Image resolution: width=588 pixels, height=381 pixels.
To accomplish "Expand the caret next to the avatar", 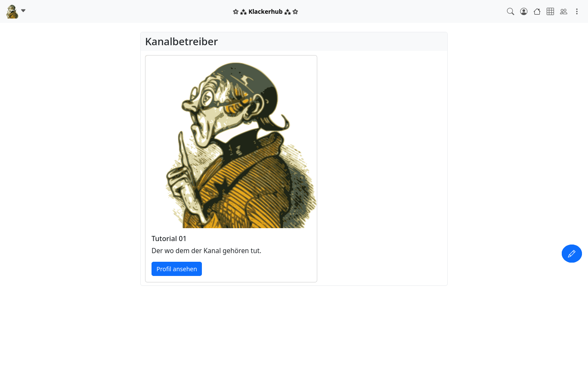I will (x=23, y=11).
